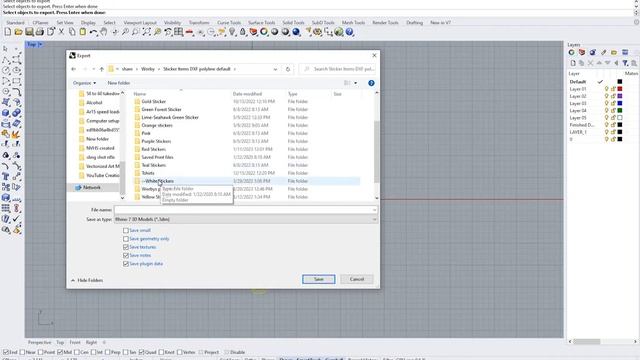Click the Copy icon in toolbar
The height and width of the screenshot is (360, 640).
pos(72,32)
